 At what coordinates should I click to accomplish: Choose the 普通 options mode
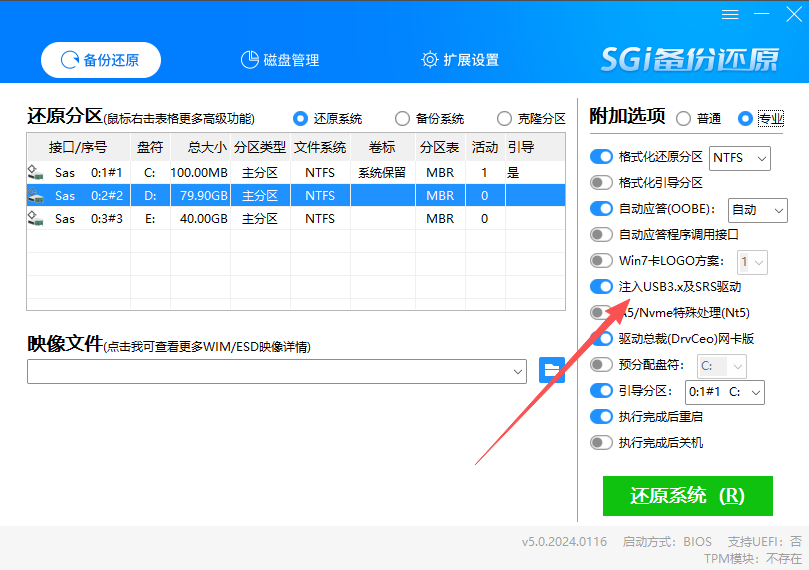[x=683, y=119]
